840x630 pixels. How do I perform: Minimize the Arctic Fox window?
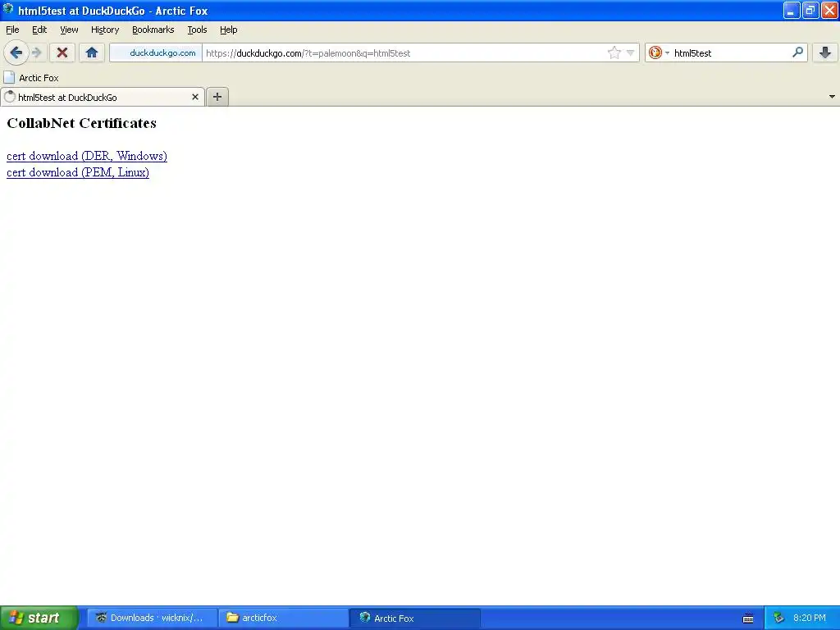792,10
